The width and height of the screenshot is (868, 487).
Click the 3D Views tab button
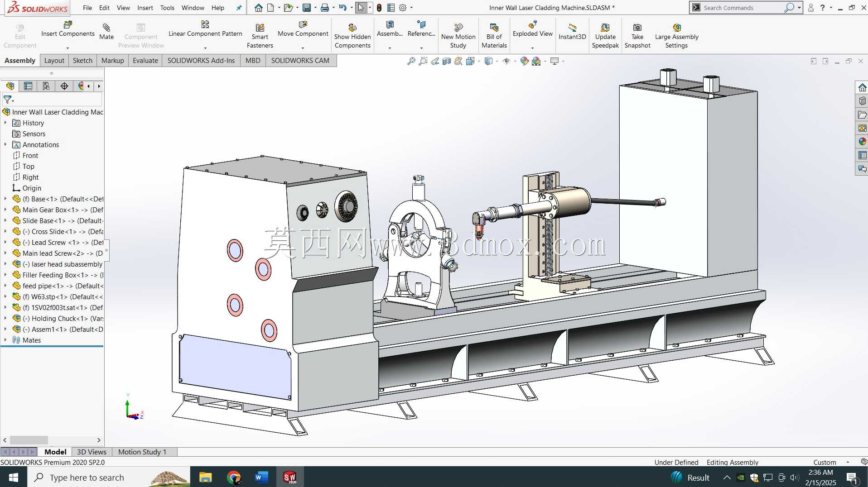(92, 452)
